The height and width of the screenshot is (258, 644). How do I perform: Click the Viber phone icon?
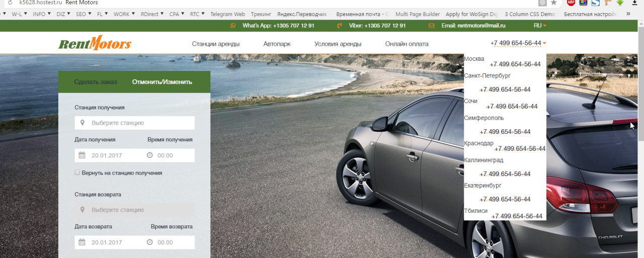point(340,25)
